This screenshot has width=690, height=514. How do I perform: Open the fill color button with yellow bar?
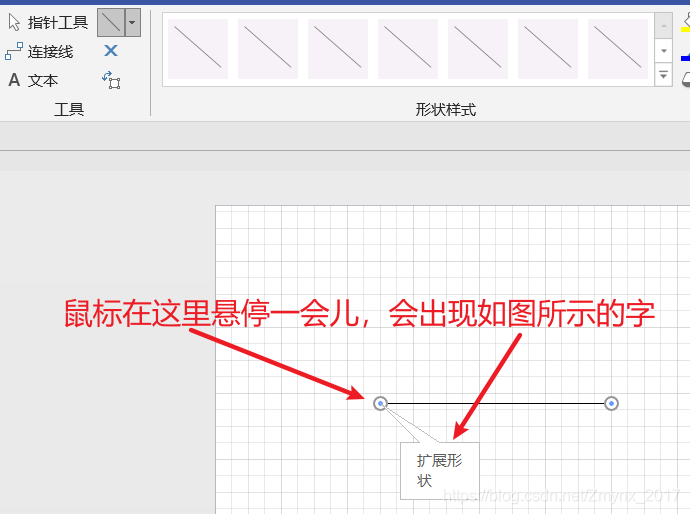685,22
